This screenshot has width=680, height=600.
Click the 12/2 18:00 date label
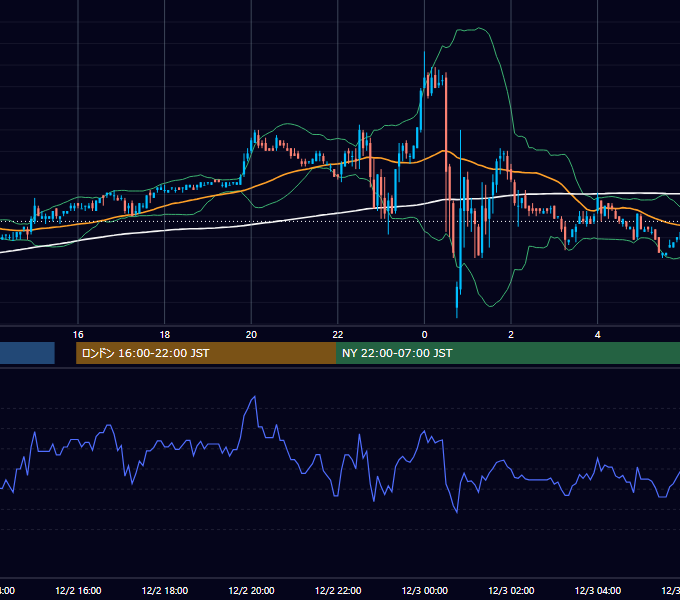tap(165, 590)
